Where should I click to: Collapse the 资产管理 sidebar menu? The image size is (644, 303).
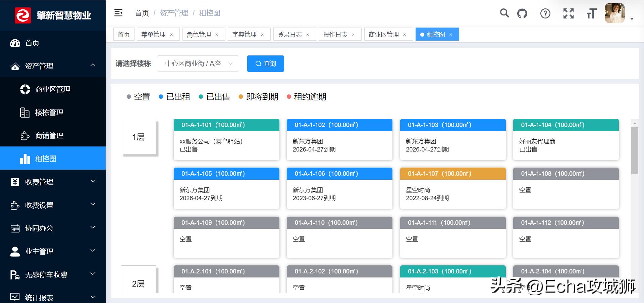coord(40,66)
